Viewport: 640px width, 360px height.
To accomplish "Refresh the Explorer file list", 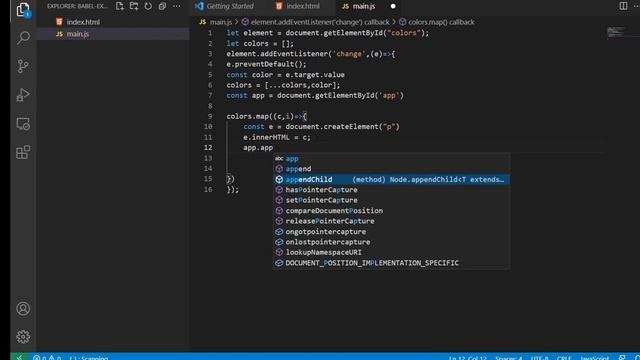I will pyautogui.click(x=148, y=6).
